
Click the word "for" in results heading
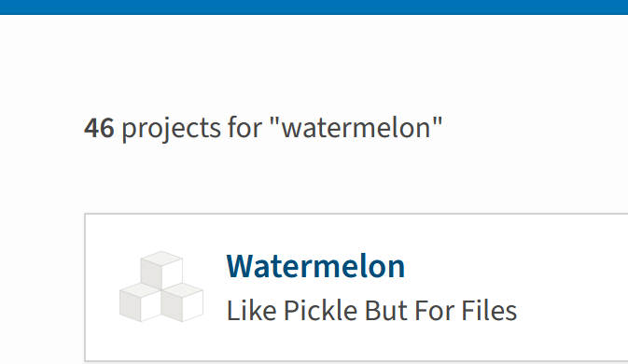coord(244,128)
